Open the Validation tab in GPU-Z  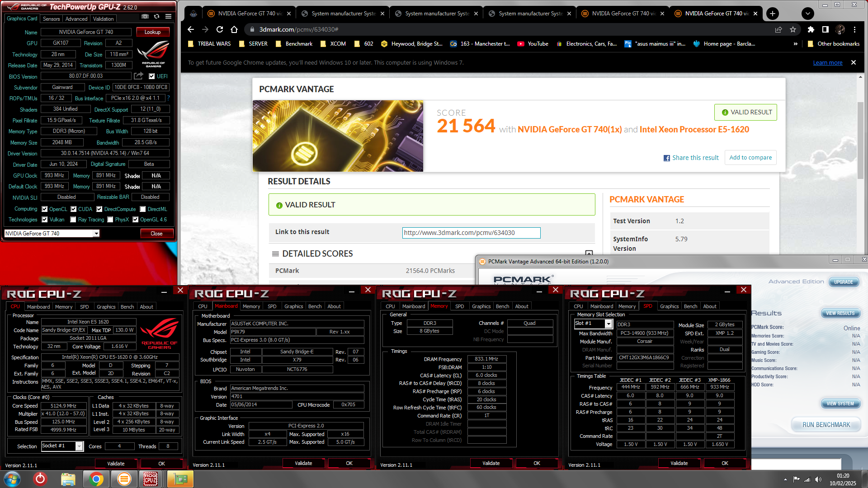104,19
